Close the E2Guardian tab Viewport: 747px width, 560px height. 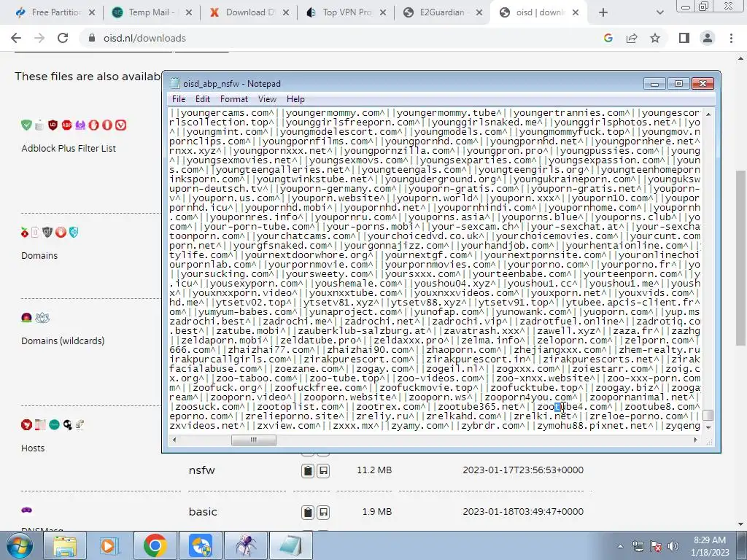(x=480, y=12)
